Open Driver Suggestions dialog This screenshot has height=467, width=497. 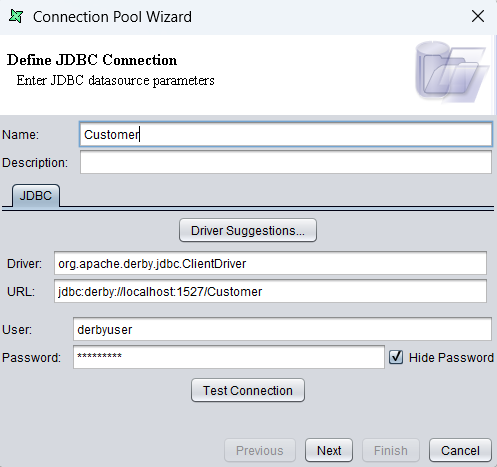tap(248, 230)
